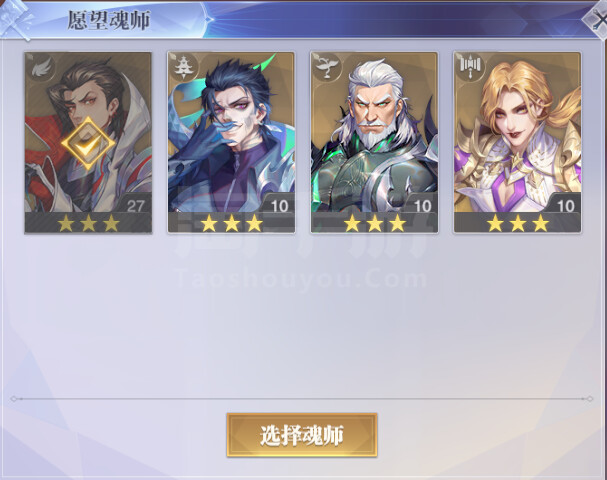Select the red-caped soul master portrait
Screen dimensions: 607x480
[x=88, y=142]
